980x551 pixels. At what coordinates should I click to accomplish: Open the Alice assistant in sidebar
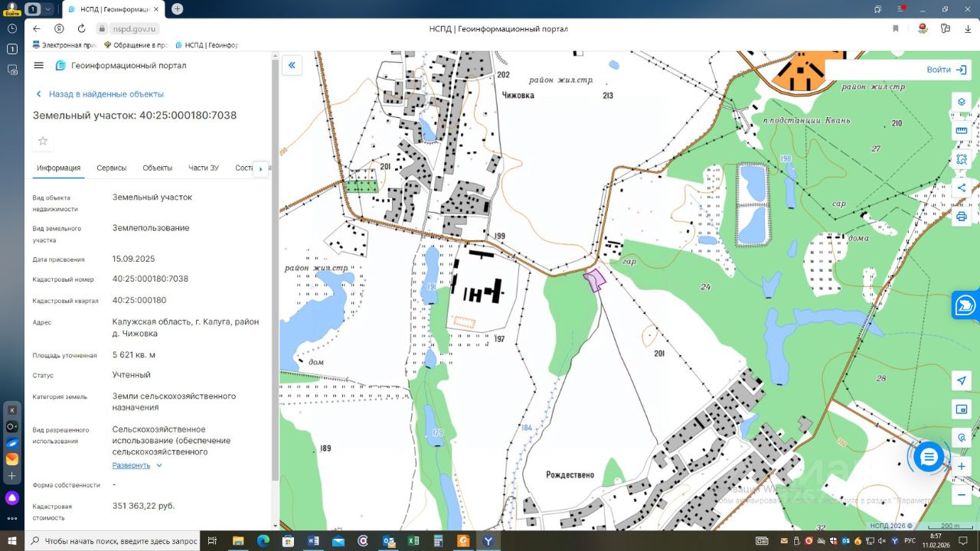[12, 498]
